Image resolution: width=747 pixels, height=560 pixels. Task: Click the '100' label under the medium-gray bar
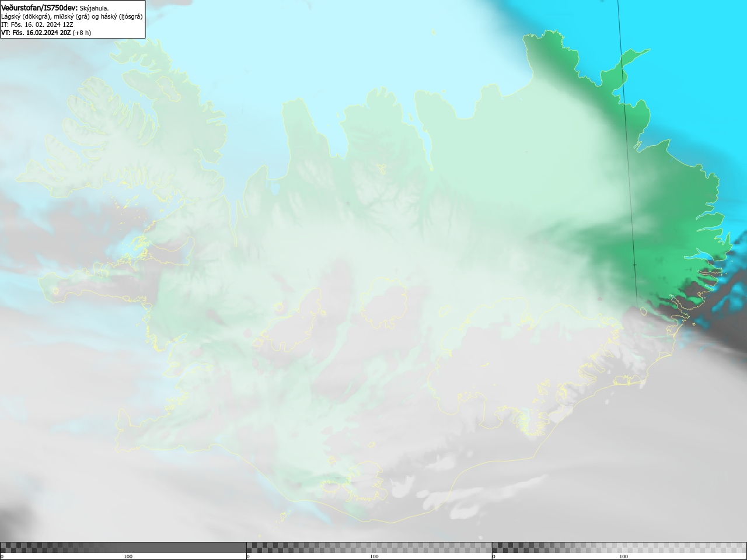pos(374,556)
